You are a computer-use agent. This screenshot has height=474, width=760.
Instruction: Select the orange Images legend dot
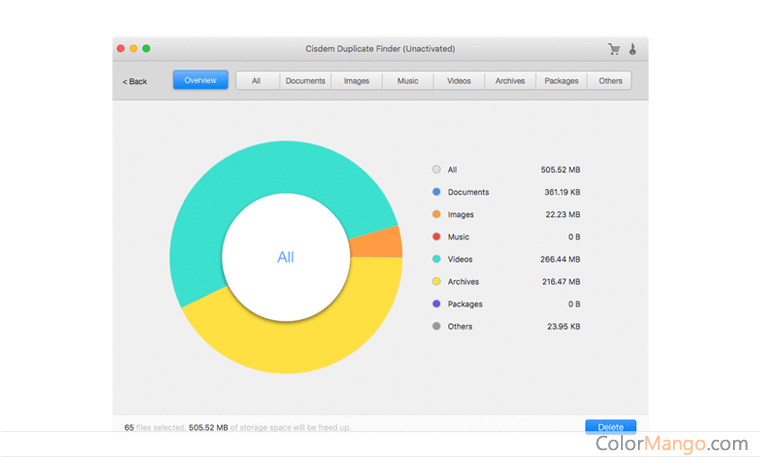[436, 215]
